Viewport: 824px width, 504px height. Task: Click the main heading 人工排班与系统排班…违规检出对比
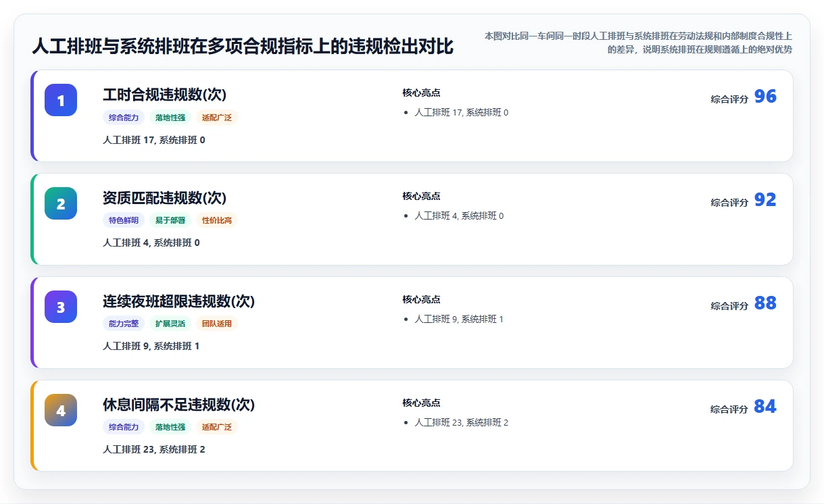243,47
